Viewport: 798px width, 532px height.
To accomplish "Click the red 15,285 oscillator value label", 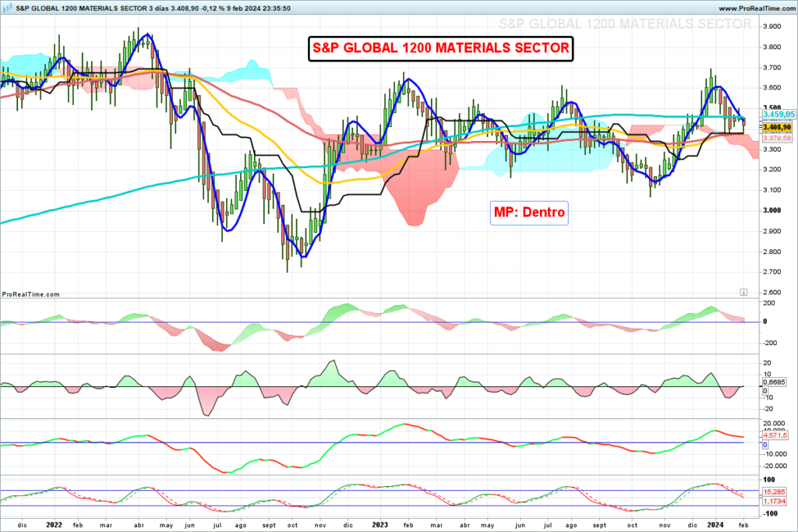I will [774, 491].
